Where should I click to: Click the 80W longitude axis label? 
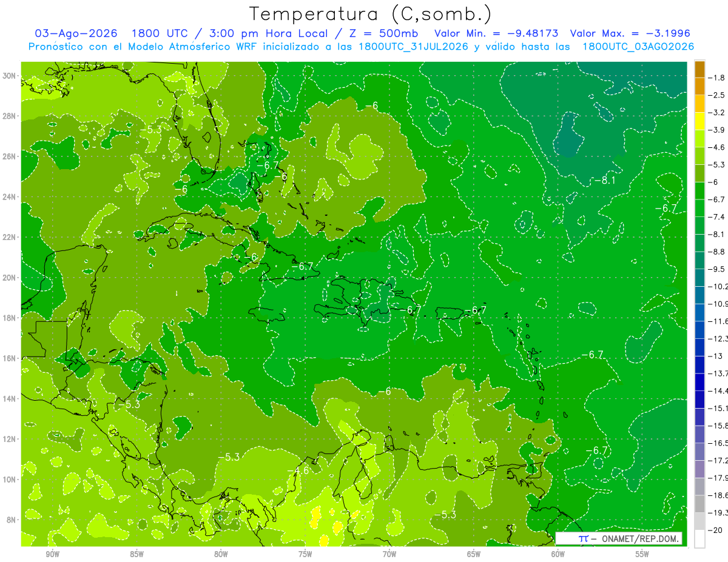coord(221,554)
